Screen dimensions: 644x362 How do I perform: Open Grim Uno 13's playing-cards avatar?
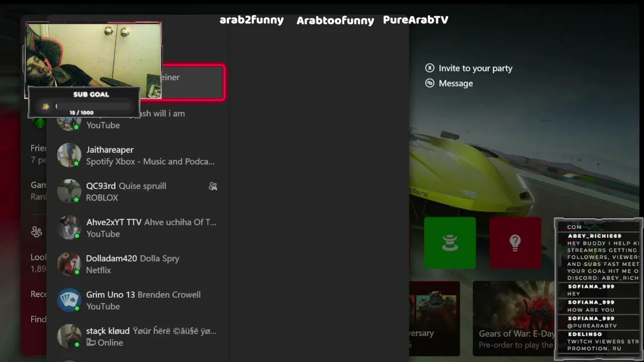[69, 300]
